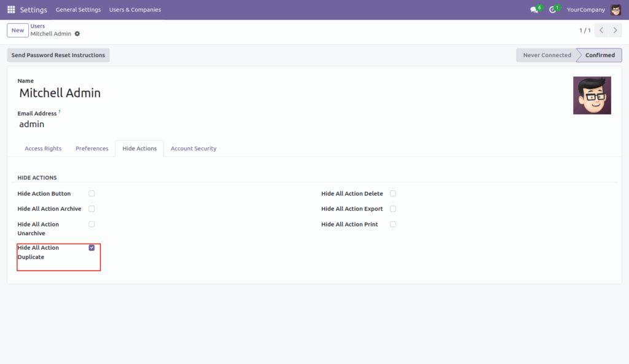Enable Hide All Action Export
This screenshot has width=629, height=364.
(393, 209)
